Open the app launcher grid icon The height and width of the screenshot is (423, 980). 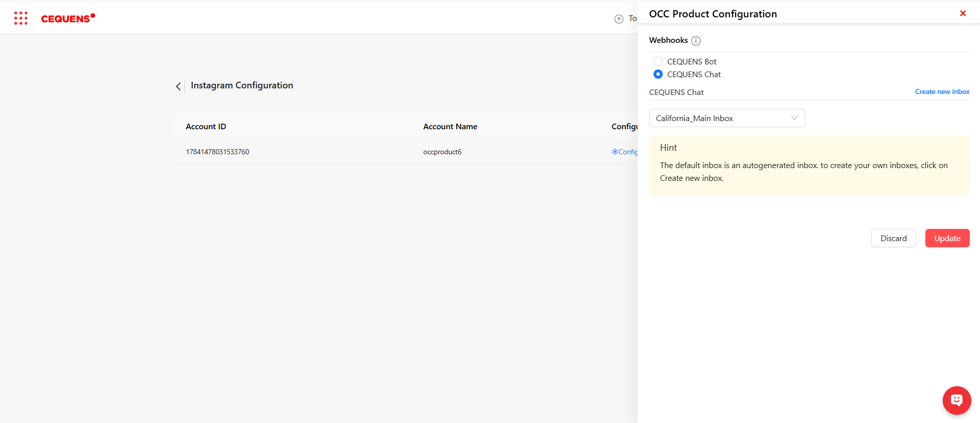(20, 18)
